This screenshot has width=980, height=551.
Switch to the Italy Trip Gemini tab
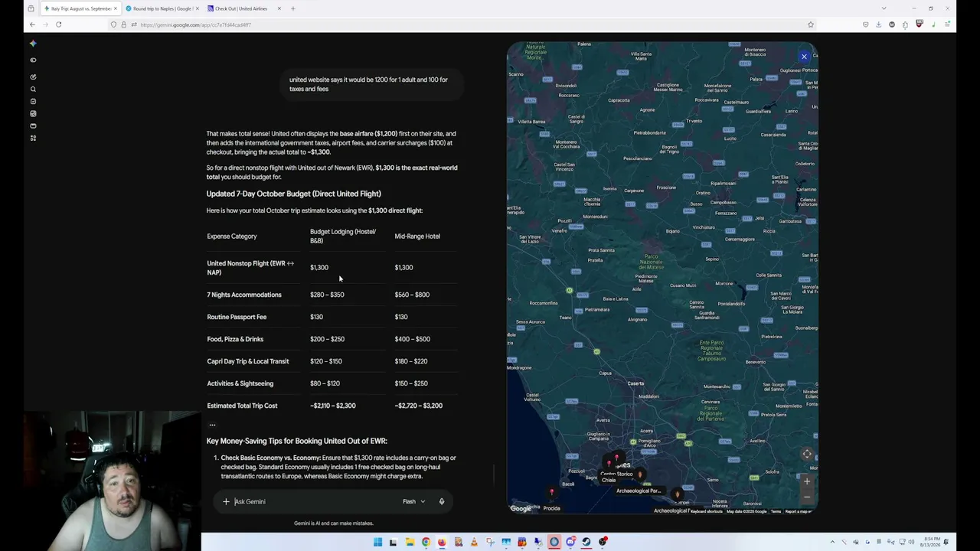[80, 8]
